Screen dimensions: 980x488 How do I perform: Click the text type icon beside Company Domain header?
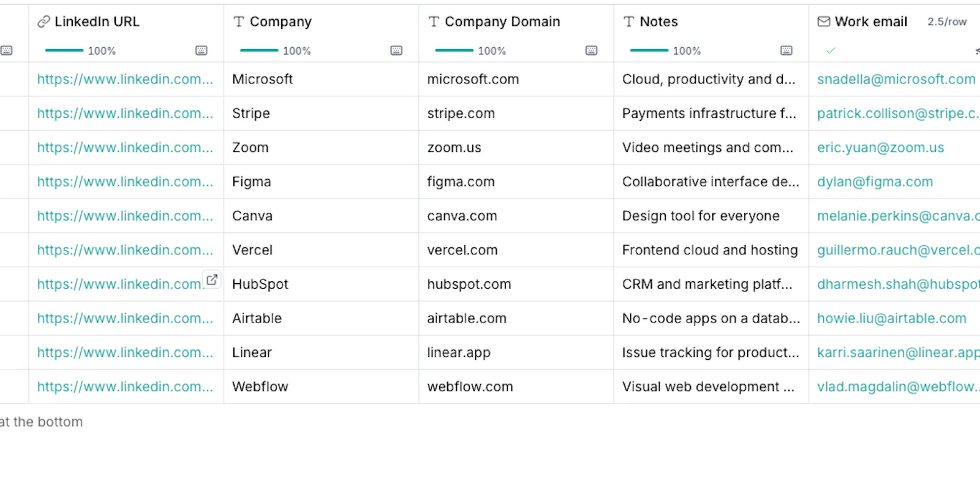(x=434, y=22)
